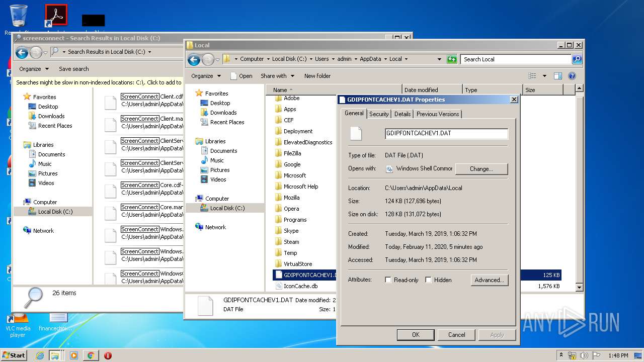The height and width of the screenshot is (362, 644).
Task: Open Adobe Acrobat desktop icon
Action: 56,16
